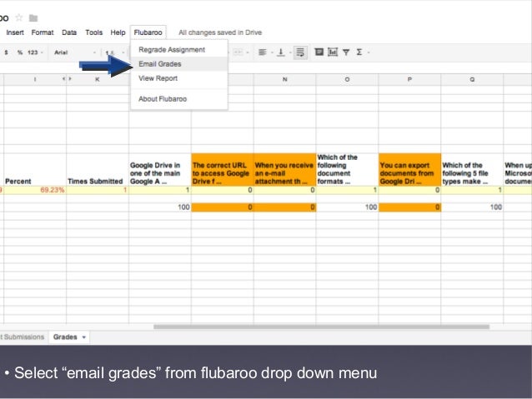Image resolution: width=532 pixels, height=399 pixels.
Task: Open the Format menu
Action: tap(43, 32)
